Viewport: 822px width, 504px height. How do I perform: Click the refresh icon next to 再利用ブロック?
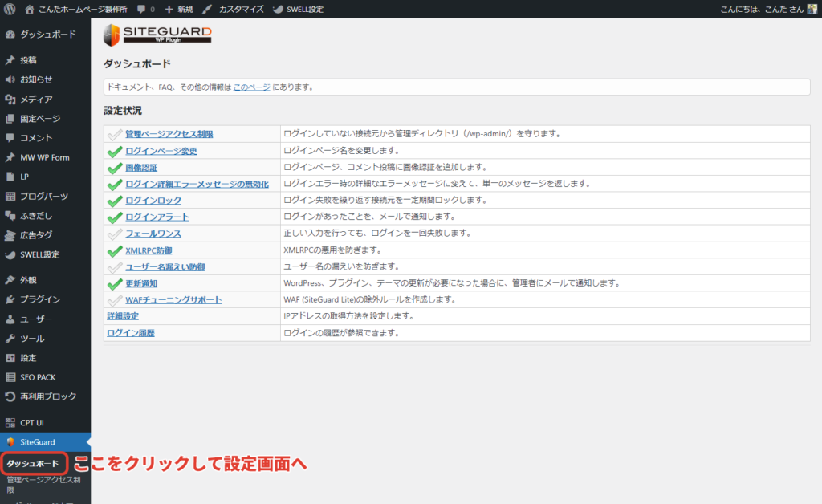pyautogui.click(x=10, y=396)
